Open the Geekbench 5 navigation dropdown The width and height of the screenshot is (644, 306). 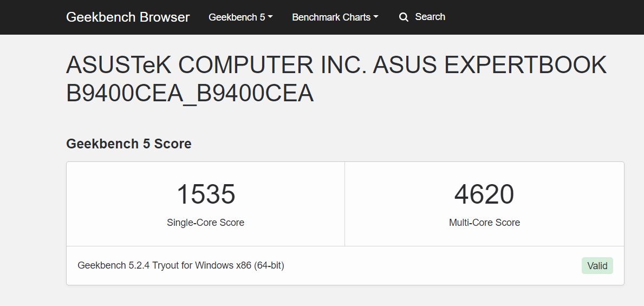pos(240,17)
